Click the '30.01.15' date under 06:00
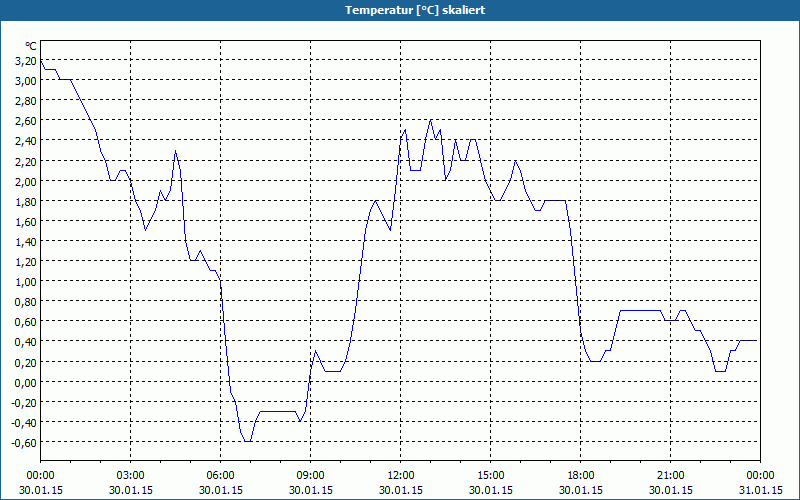Image resolution: width=800 pixels, height=500 pixels. pyautogui.click(x=220, y=490)
